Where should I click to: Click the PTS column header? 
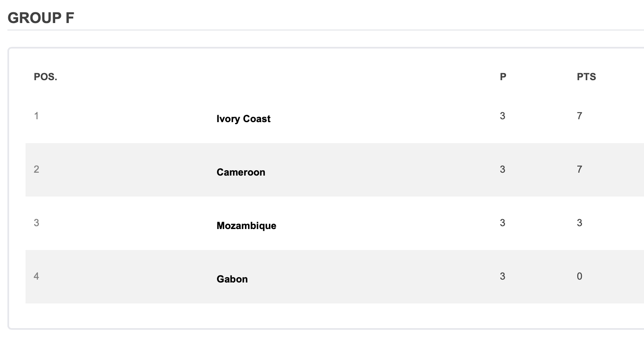(586, 77)
